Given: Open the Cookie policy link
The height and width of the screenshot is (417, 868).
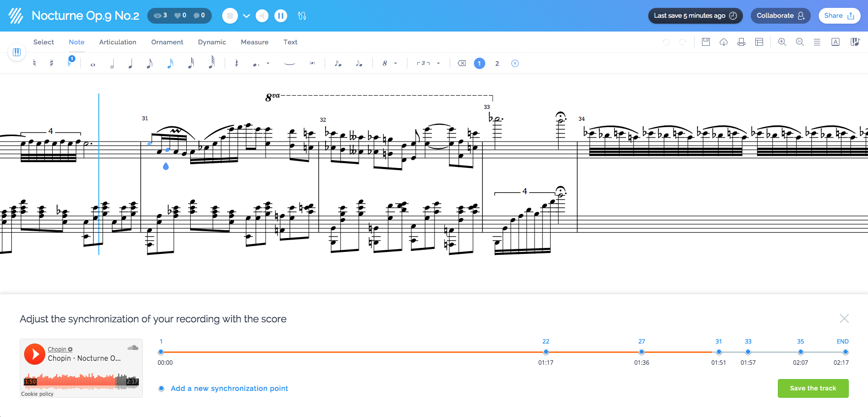Looking at the screenshot, I should (37, 394).
